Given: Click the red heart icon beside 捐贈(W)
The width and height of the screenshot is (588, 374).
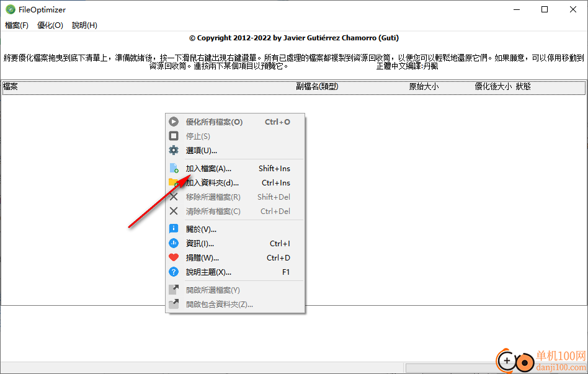Looking at the screenshot, I should [174, 257].
